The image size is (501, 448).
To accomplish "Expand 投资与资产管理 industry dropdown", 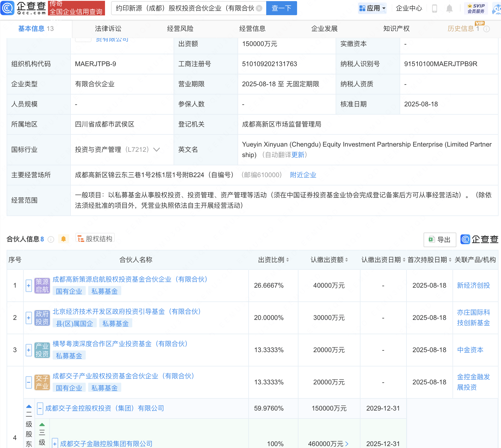I will (x=157, y=150).
